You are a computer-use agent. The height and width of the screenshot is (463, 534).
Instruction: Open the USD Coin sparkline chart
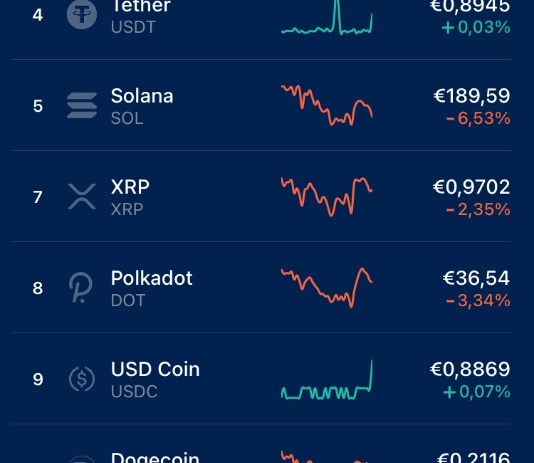click(327, 379)
